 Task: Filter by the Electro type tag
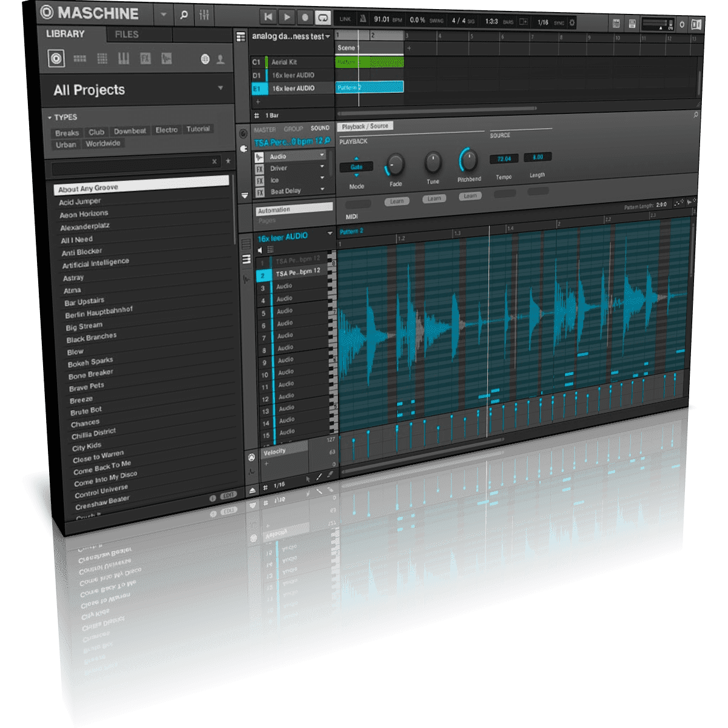point(166,130)
